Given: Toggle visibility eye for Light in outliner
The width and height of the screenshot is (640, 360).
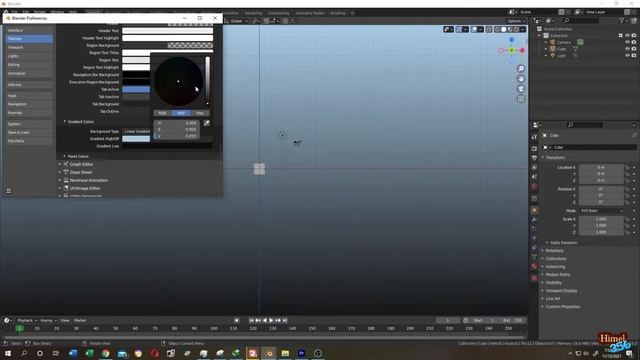Looking at the screenshot, I should pyautogui.click(x=627, y=55).
